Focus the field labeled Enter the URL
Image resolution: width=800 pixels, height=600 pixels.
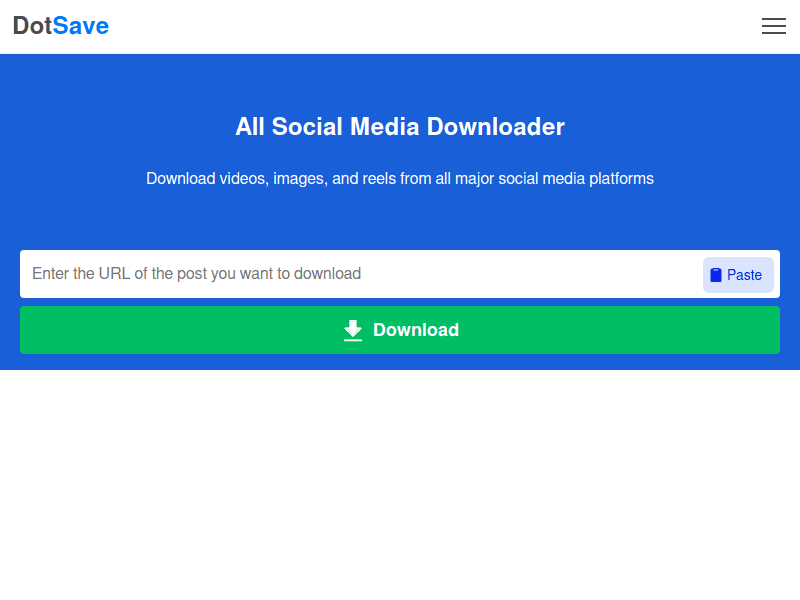tap(350, 274)
